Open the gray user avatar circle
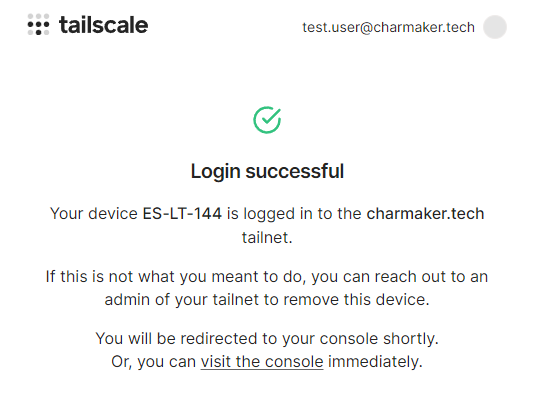Screen dimensions: 557x394 pyautogui.click(x=495, y=27)
